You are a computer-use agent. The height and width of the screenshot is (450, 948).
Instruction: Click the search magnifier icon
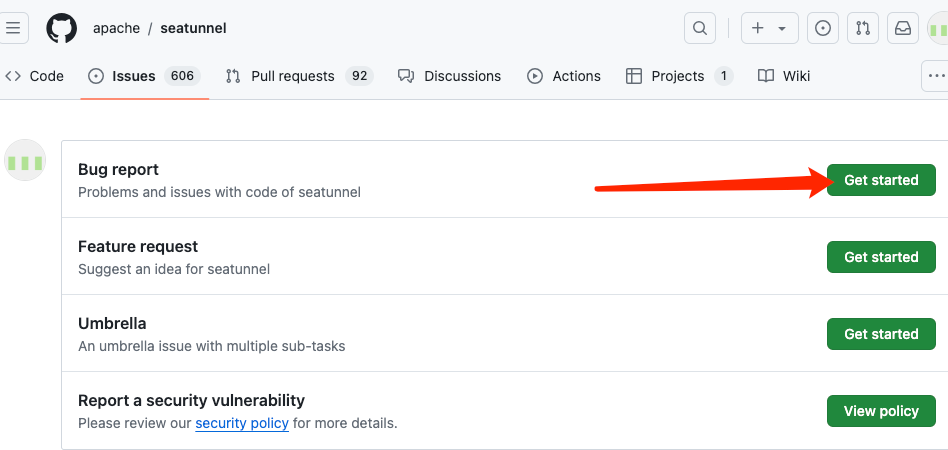tap(700, 28)
